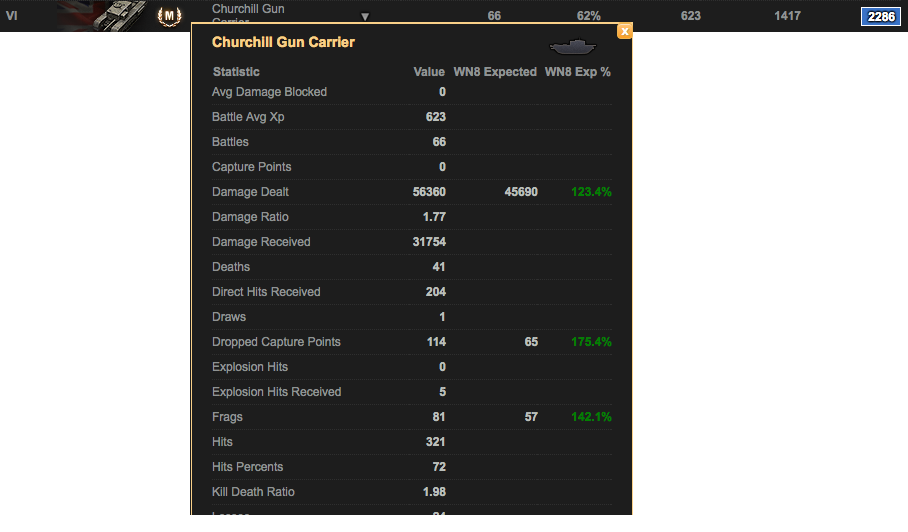Select the Kill Death Ratio row
Screen dimensions: 908x532
pyautogui.click(x=253, y=492)
